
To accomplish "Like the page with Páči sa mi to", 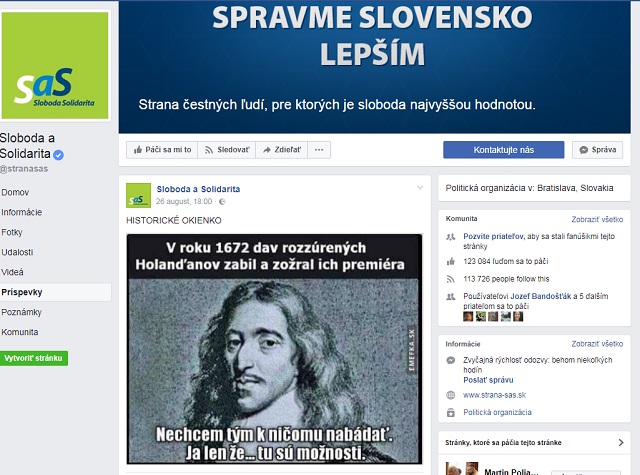I will pos(162,150).
